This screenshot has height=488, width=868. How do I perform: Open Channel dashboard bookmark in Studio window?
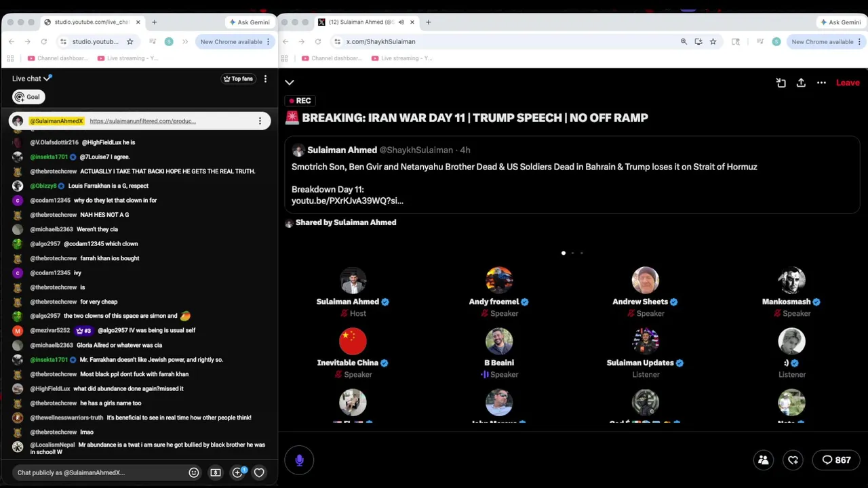click(58, 58)
